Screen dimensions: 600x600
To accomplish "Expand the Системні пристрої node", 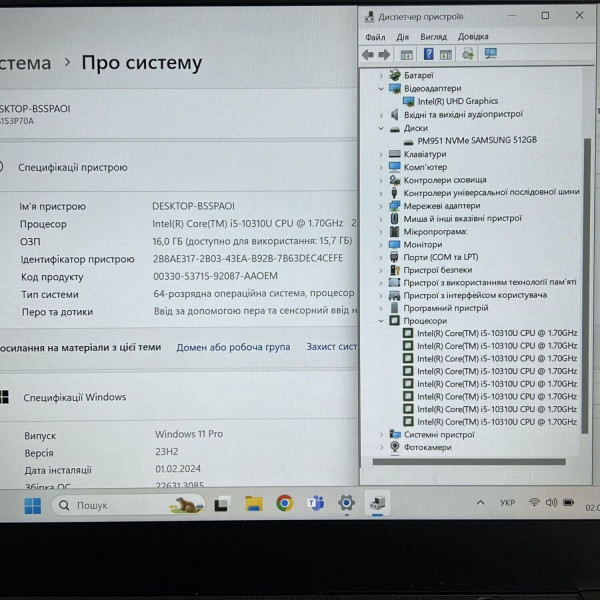I will 382,435.
